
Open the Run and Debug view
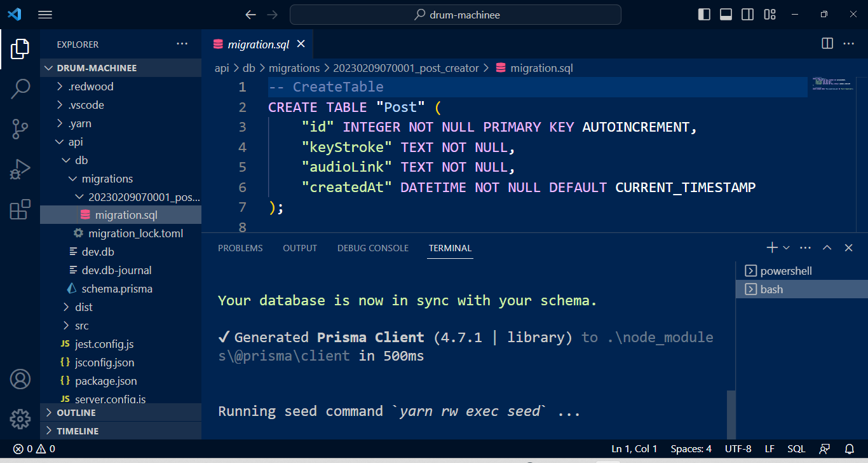[x=20, y=169]
